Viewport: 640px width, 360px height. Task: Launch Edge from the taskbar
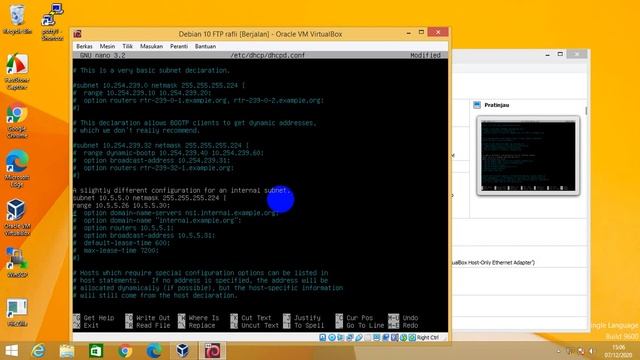(154, 351)
